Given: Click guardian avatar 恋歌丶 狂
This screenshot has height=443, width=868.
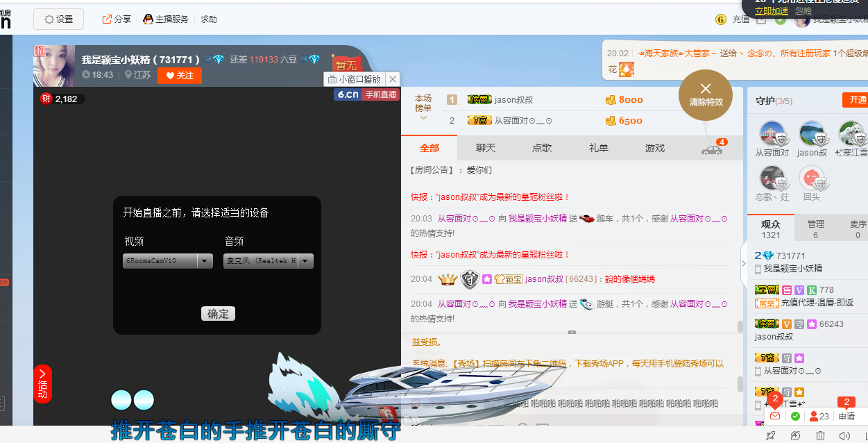Looking at the screenshot, I should coord(772,178).
